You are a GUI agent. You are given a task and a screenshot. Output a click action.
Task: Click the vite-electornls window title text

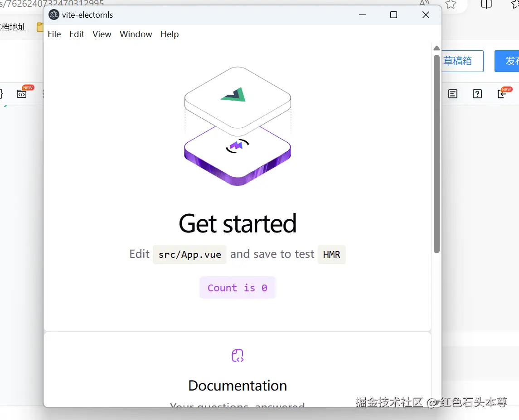click(x=87, y=15)
